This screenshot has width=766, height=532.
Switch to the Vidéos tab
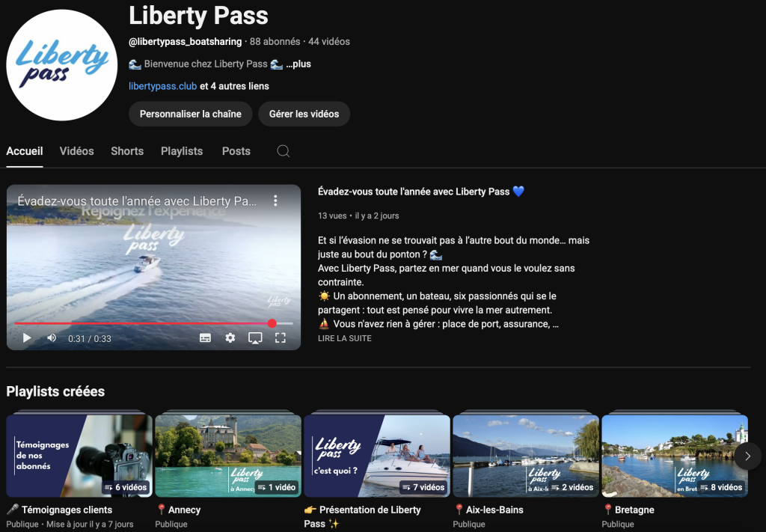coord(77,151)
